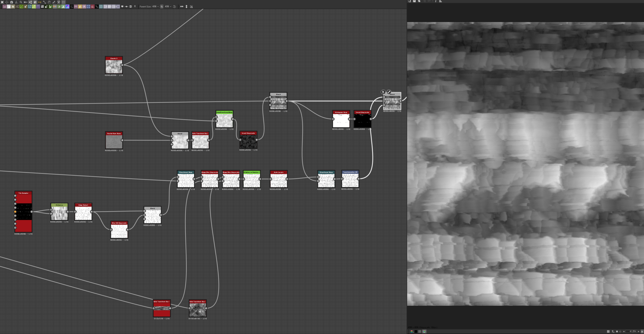The height and width of the screenshot is (334, 644).
Task: Open the Parent Size height dropdown
Action: (168, 6)
